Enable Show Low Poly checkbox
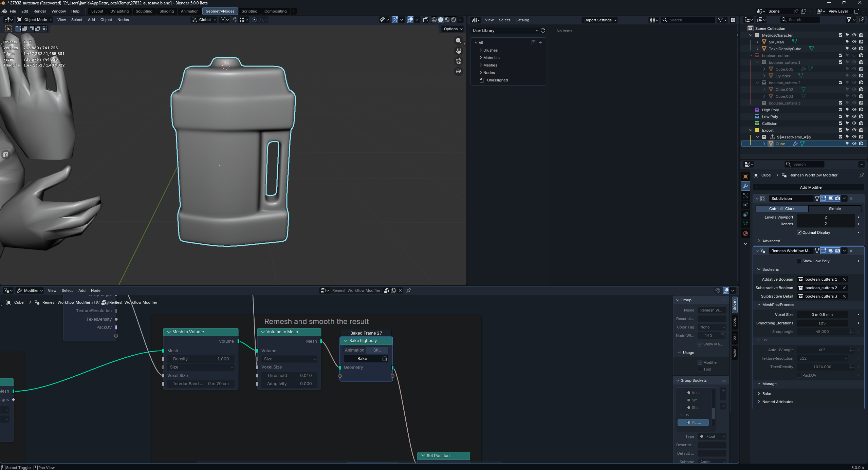The image size is (868, 470). coord(799,261)
